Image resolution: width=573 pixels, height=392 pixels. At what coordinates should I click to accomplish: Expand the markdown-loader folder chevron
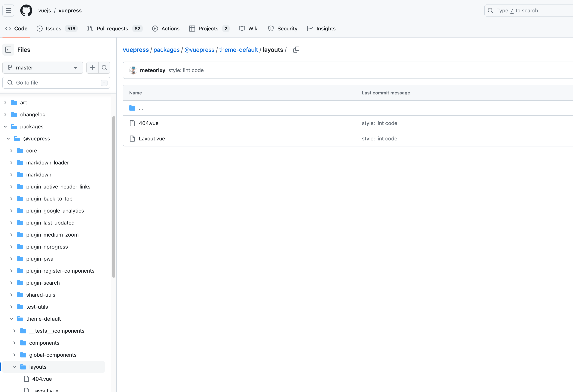pos(11,162)
